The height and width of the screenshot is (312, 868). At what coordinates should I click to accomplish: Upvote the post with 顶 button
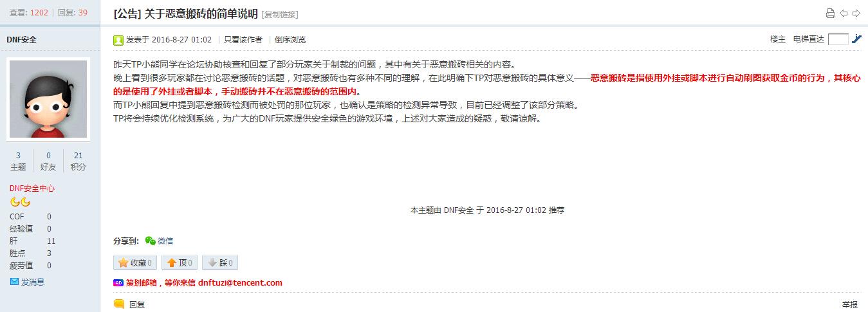[179, 262]
